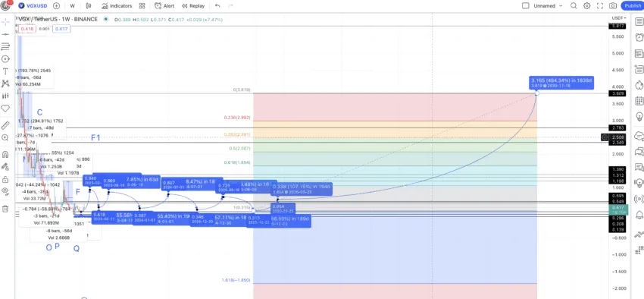Viewport: 644px width, 299px height.
Task: Select the Text annotation tool
Action: coord(5,71)
